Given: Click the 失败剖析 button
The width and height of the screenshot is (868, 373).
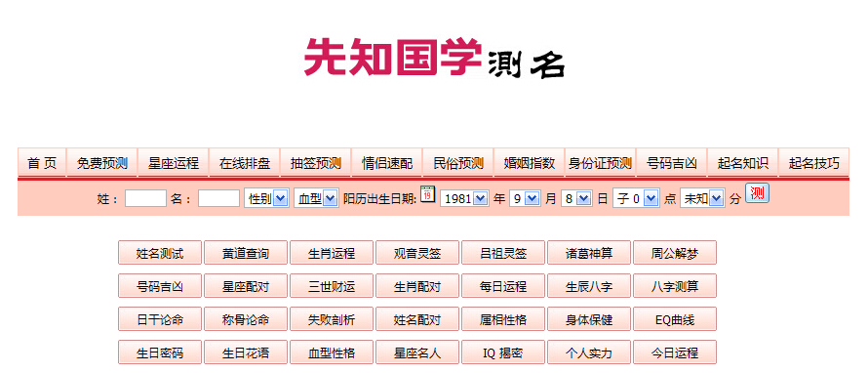Looking at the screenshot, I should tap(332, 319).
